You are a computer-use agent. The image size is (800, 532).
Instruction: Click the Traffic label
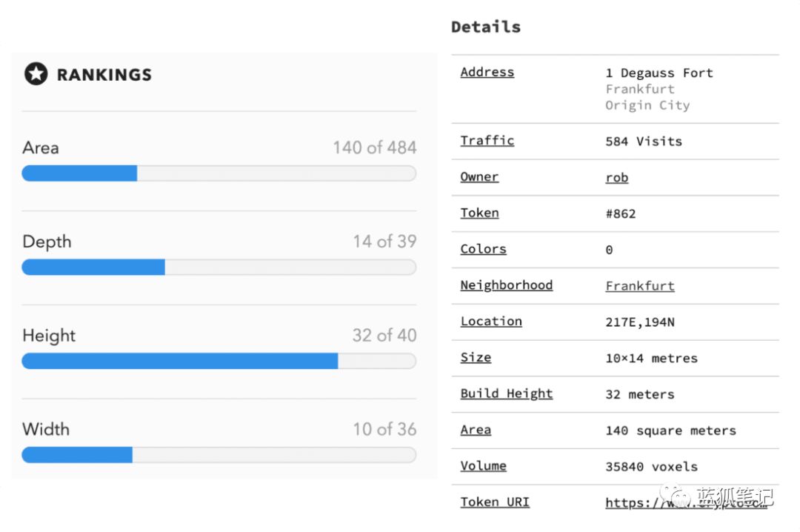(x=487, y=140)
